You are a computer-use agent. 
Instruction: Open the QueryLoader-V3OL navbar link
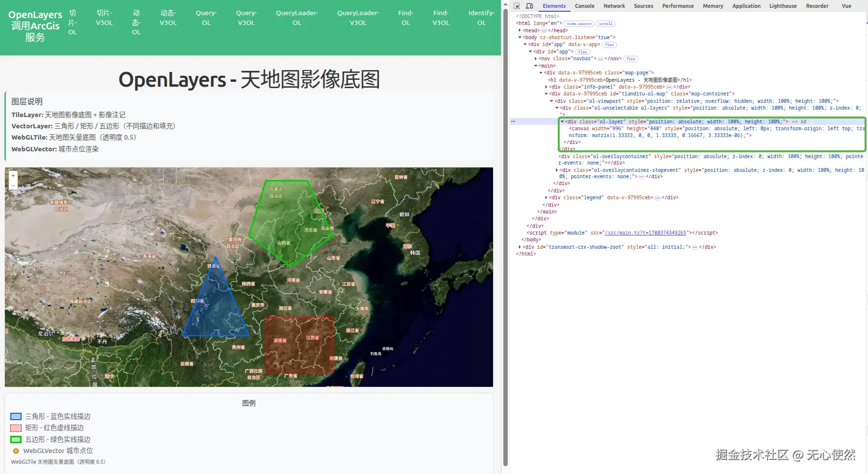pyautogui.click(x=358, y=18)
